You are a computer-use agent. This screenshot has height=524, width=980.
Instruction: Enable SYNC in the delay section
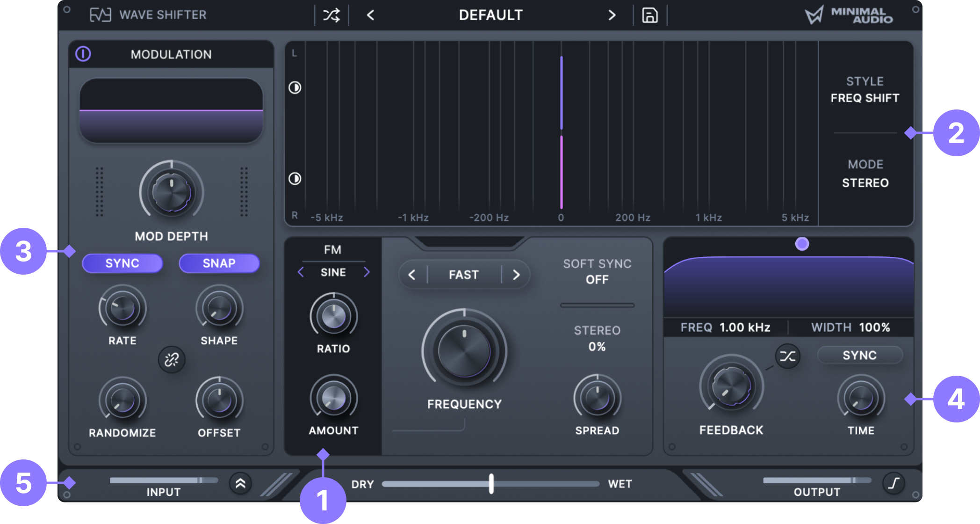859,355
